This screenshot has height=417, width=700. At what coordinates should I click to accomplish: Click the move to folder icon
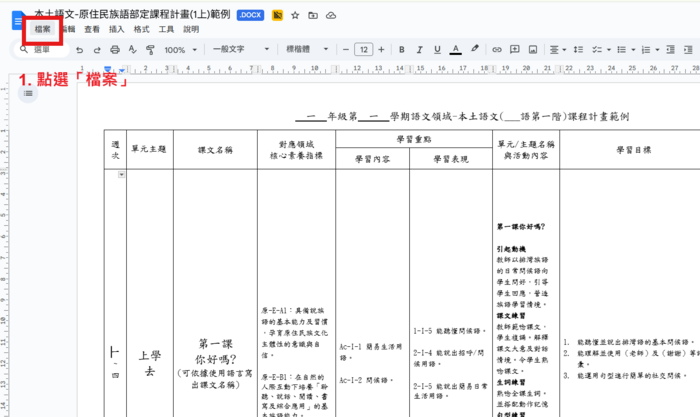pos(313,16)
